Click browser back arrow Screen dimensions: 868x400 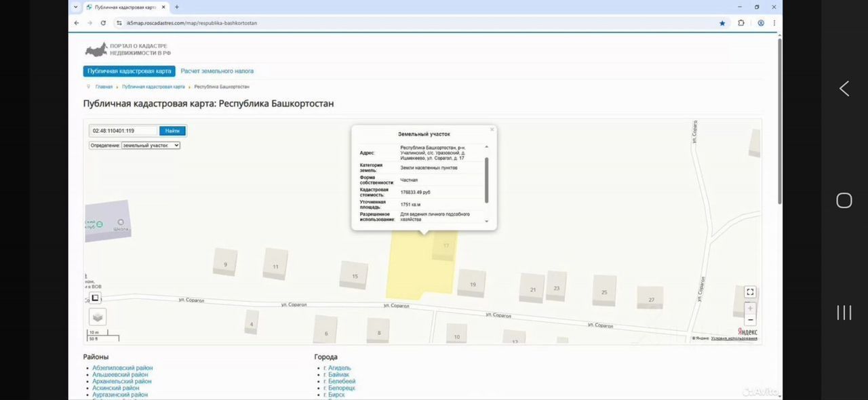point(77,23)
